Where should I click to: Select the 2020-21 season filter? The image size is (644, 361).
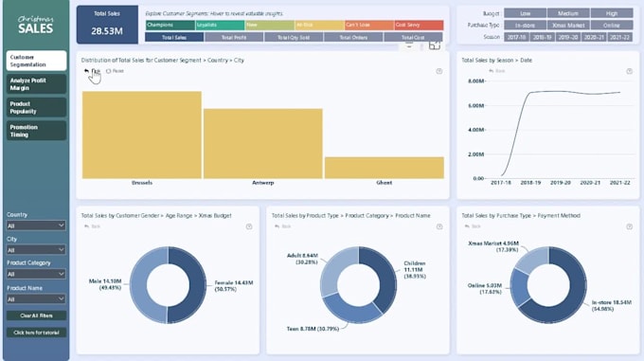coord(594,37)
